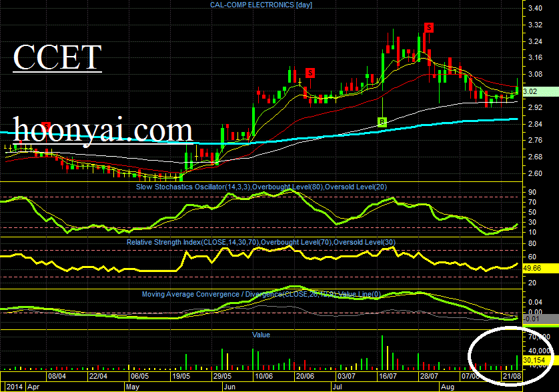Click the red S sell marker near 28/07
The height and width of the screenshot is (392, 559).
click(429, 27)
